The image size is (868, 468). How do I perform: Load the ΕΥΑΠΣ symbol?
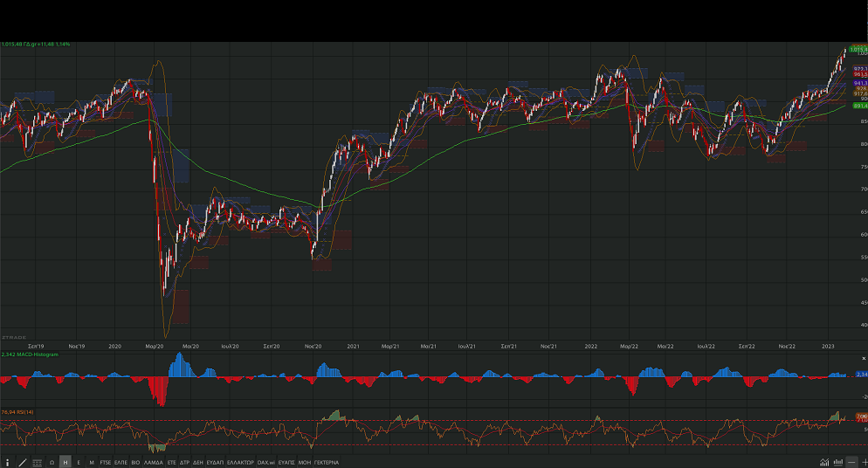286,463
